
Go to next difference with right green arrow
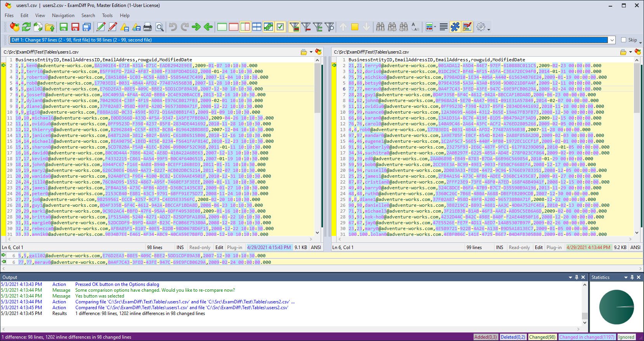click(196, 27)
